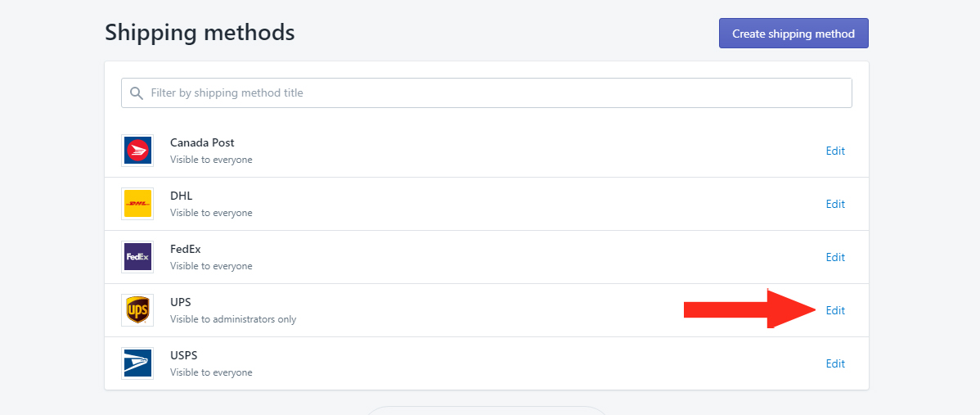Click the magnifying glass search icon
Image resolution: width=980 pixels, height=415 pixels.
137,93
